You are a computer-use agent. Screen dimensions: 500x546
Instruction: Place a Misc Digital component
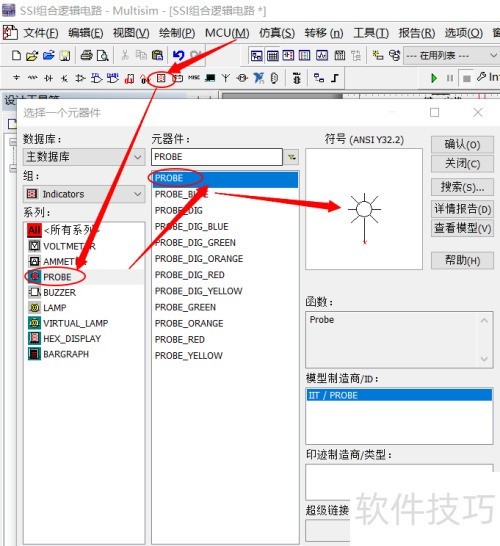[129, 78]
